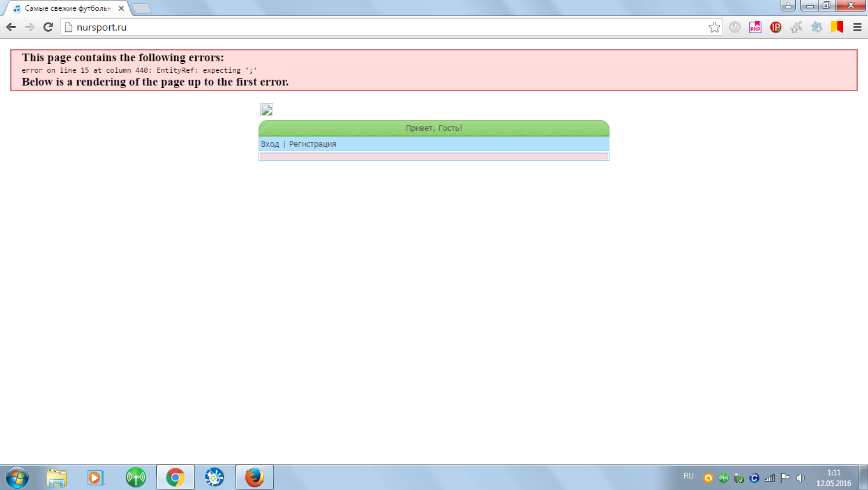Open the Windows Start menu

click(x=17, y=477)
